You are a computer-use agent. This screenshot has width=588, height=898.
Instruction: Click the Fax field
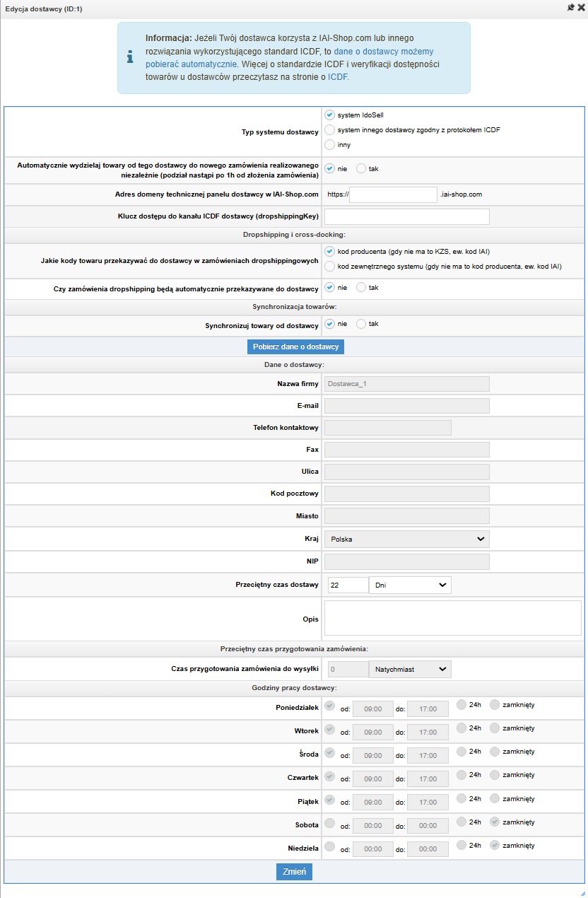(407, 450)
